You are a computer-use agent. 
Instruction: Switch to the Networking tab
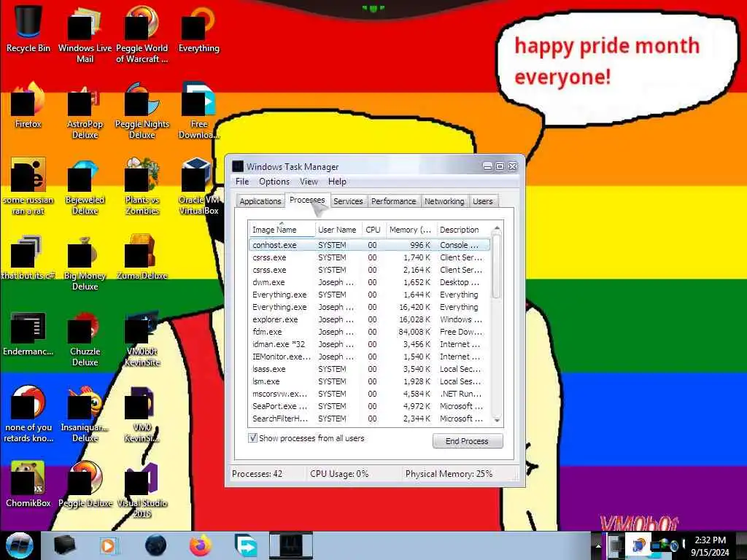click(x=444, y=201)
